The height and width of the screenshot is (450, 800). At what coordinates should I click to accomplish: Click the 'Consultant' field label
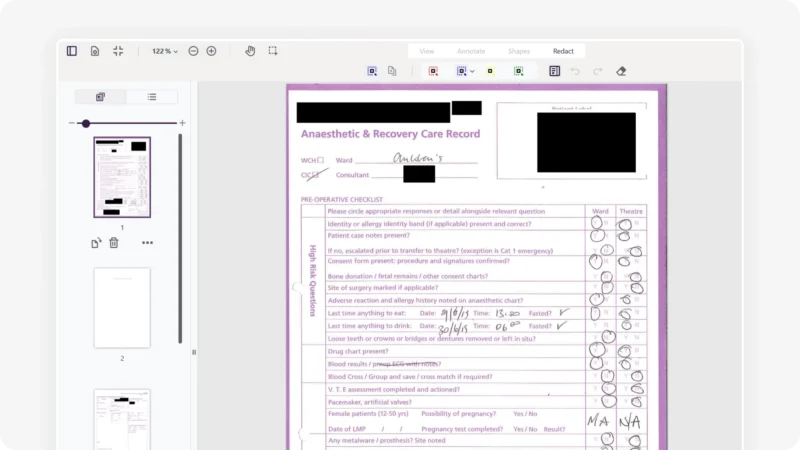coord(352,175)
